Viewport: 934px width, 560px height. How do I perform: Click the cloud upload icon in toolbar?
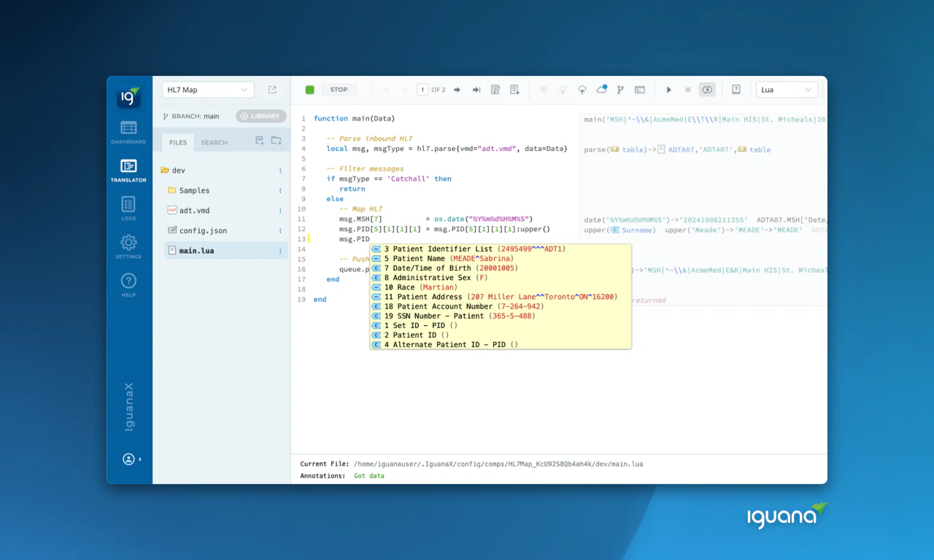(x=582, y=90)
